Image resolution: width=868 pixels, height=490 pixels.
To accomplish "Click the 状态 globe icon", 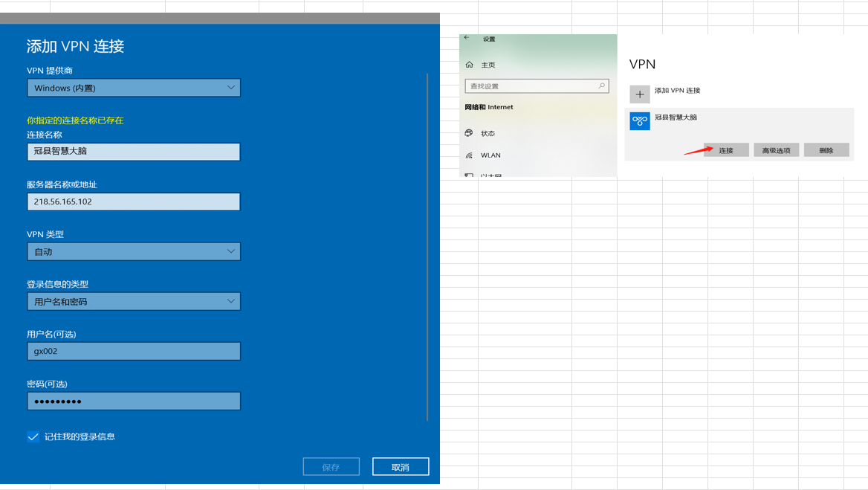I will pyautogui.click(x=469, y=133).
